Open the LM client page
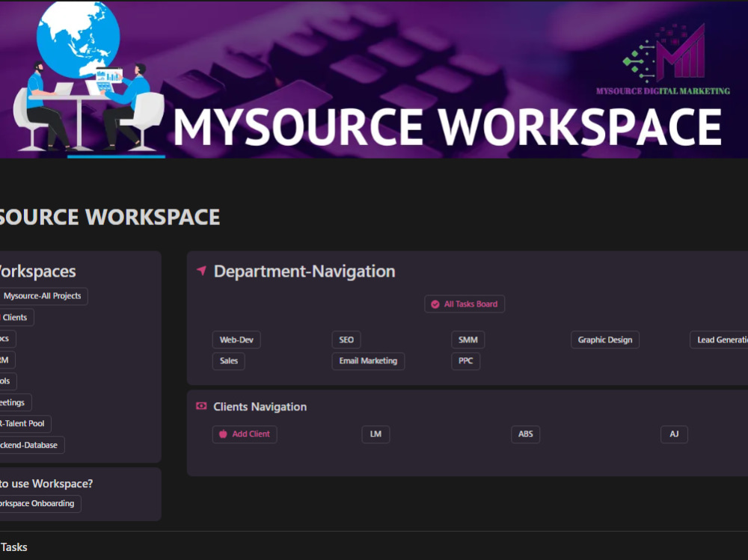 click(375, 434)
